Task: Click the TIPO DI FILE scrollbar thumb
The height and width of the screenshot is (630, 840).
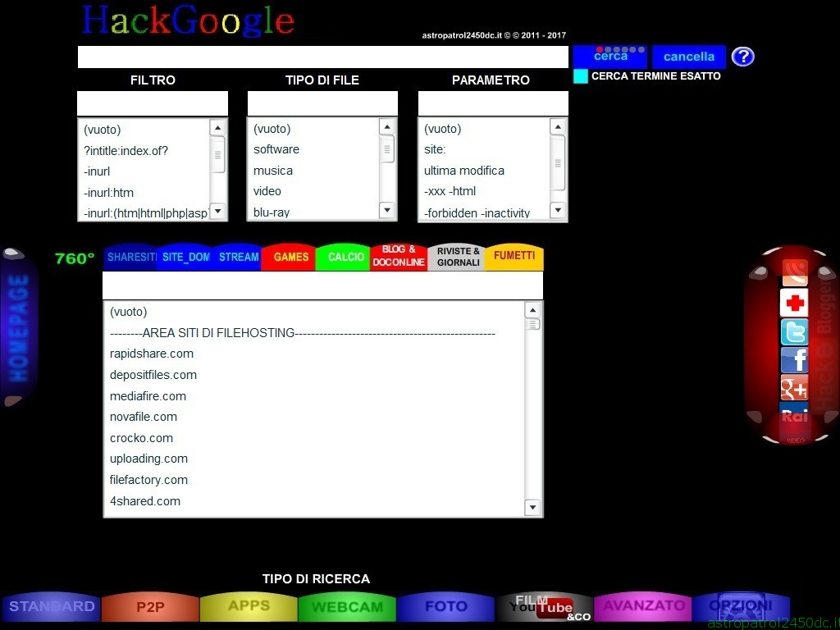Action: (387, 149)
